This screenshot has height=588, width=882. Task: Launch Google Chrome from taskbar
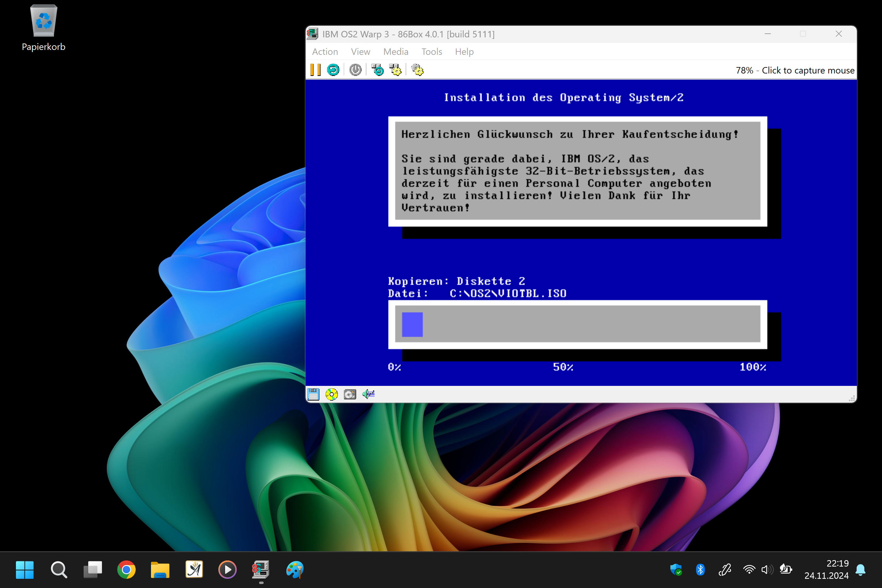coord(126,570)
